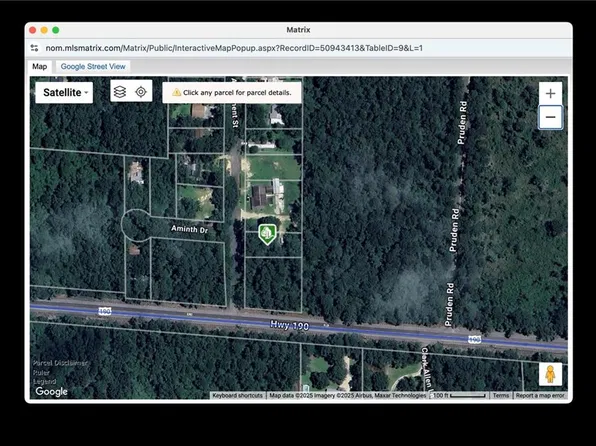Click the site settings icon in address bar
The height and width of the screenshot is (446, 596).
point(35,48)
